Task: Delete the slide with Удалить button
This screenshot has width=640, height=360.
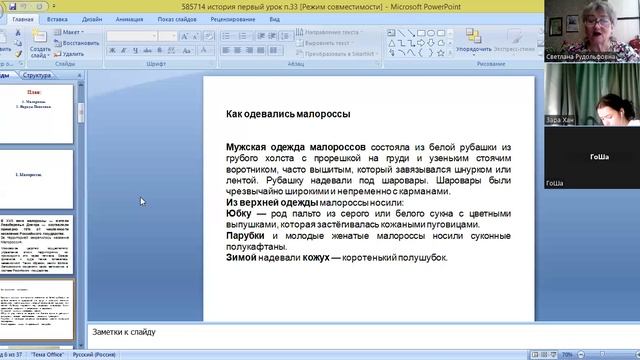Action: tap(69, 54)
